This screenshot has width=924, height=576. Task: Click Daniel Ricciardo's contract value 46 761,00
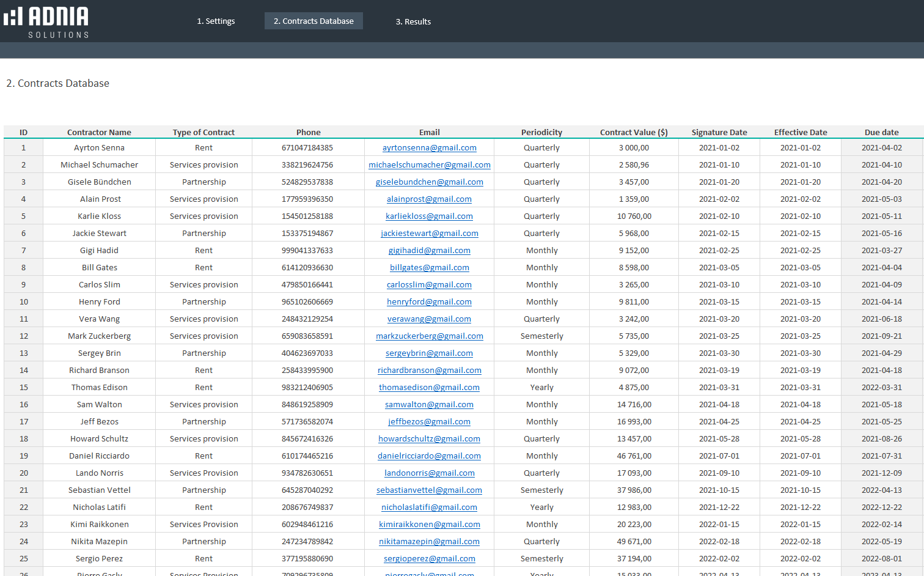click(634, 456)
